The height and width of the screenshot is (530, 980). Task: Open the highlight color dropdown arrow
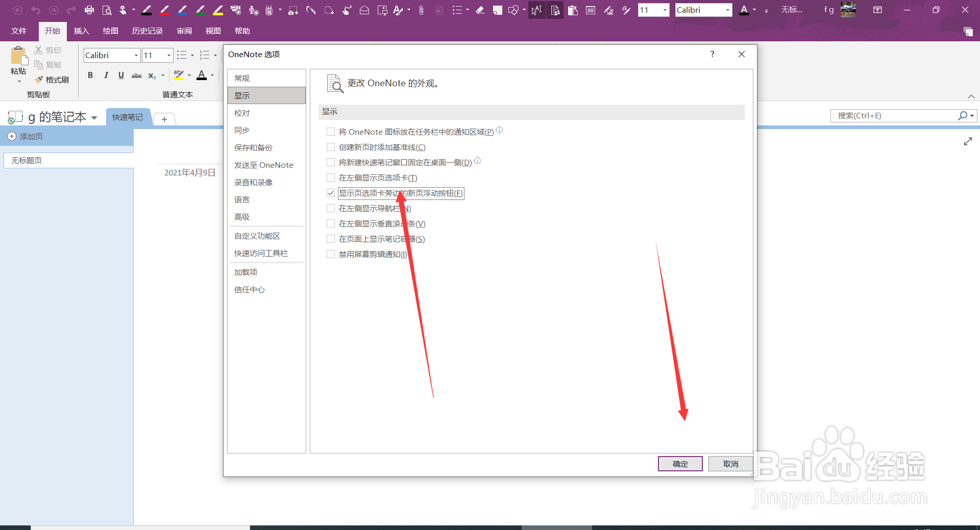coord(189,75)
